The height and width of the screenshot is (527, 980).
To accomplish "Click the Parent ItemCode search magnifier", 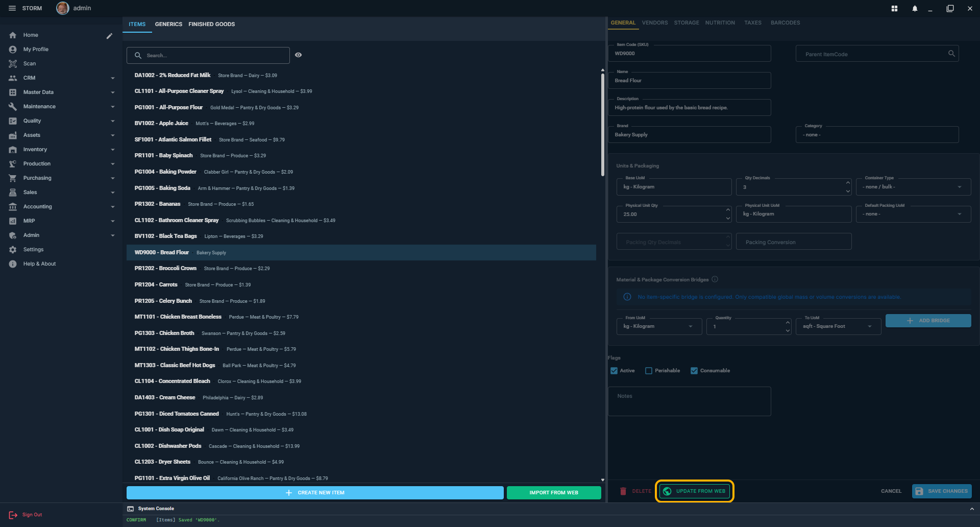I will (951, 54).
